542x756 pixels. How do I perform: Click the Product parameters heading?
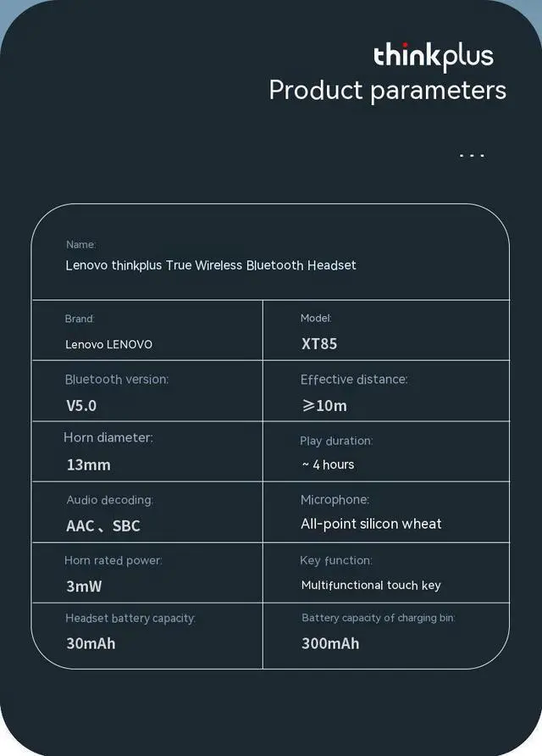coord(388,91)
